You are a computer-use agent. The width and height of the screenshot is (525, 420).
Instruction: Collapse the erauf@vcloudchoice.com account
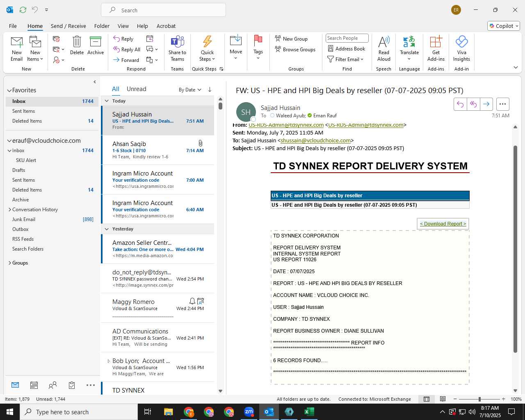tap(9, 141)
